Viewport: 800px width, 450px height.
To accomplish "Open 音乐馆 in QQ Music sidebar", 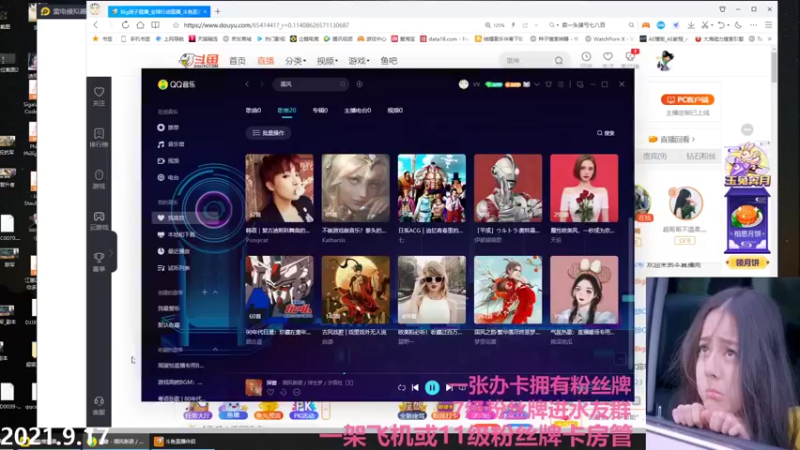I will [171, 144].
